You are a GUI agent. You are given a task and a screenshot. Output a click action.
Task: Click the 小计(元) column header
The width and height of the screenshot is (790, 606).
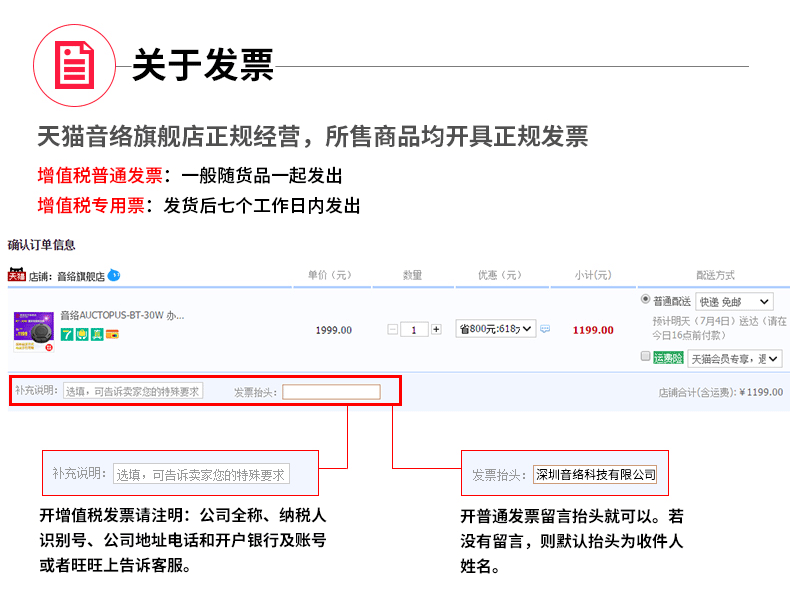pyautogui.click(x=593, y=275)
